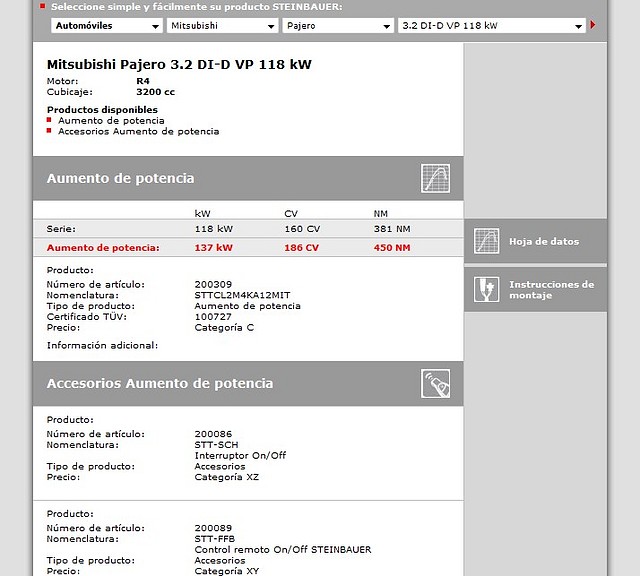Click the 3200 cc displacement value
Image resolution: width=640 pixels, height=576 pixels.
tap(156, 92)
